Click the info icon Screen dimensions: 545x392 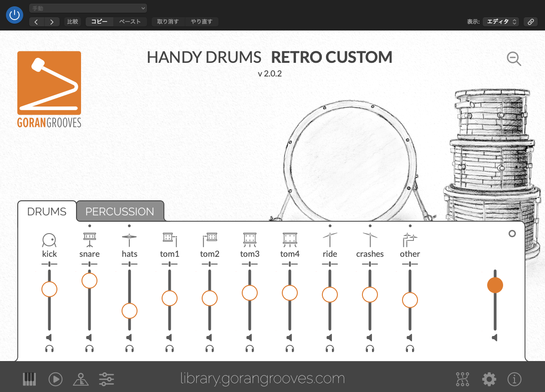(514, 379)
